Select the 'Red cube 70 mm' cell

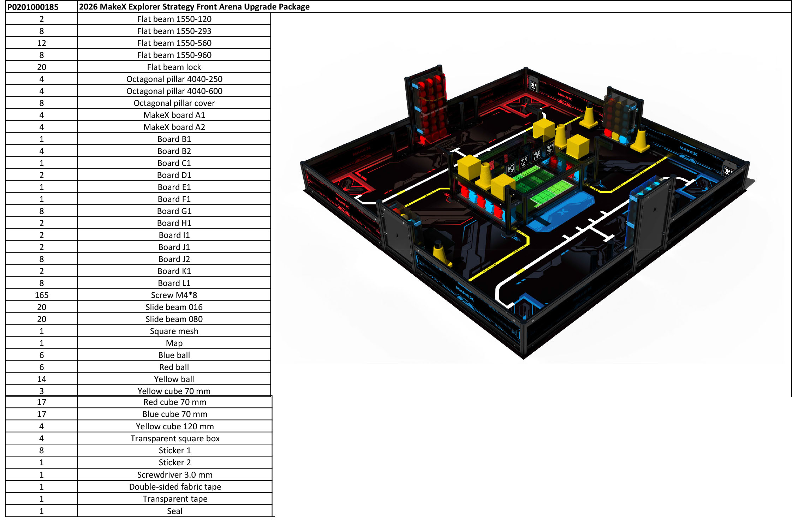pyautogui.click(x=175, y=402)
